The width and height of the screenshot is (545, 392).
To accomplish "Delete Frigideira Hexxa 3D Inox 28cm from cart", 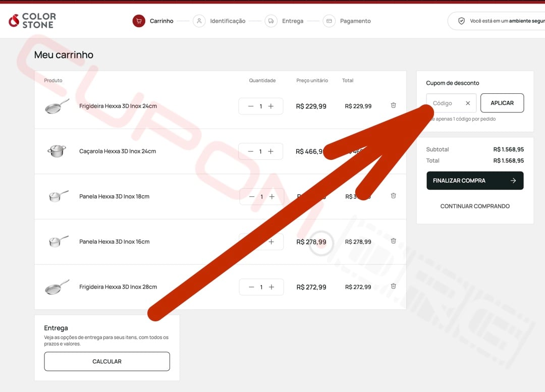I will (393, 286).
